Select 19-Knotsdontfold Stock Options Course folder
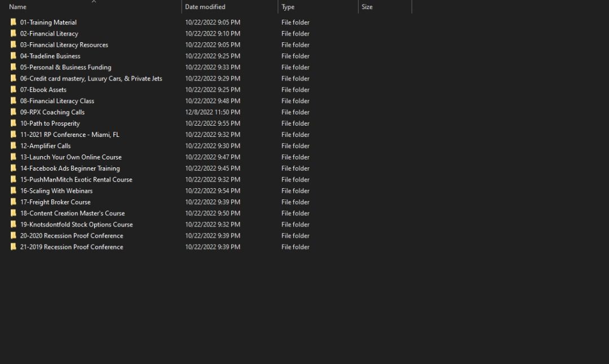This screenshot has height=364, width=609. point(76,224)
